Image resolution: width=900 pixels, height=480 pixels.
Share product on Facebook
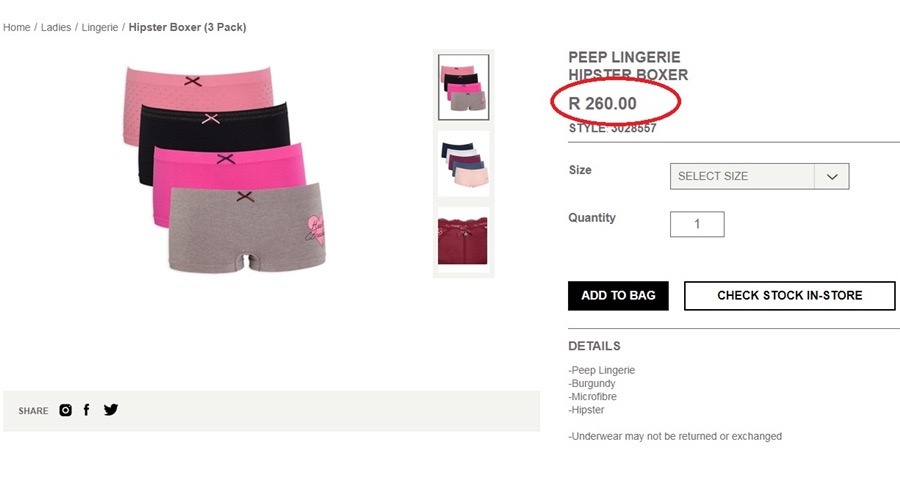87,410
